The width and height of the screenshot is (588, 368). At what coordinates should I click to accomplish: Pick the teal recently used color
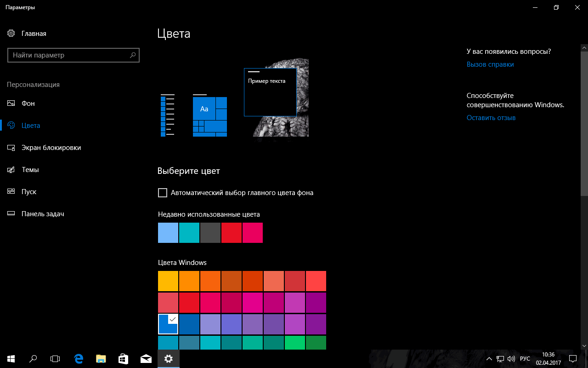(x=189, y=233)
